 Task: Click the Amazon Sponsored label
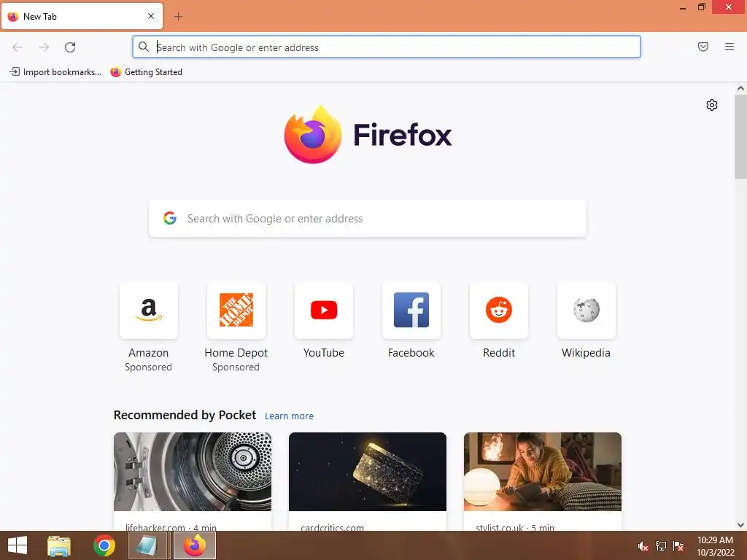pyautogui.click(x=148, y=367)
